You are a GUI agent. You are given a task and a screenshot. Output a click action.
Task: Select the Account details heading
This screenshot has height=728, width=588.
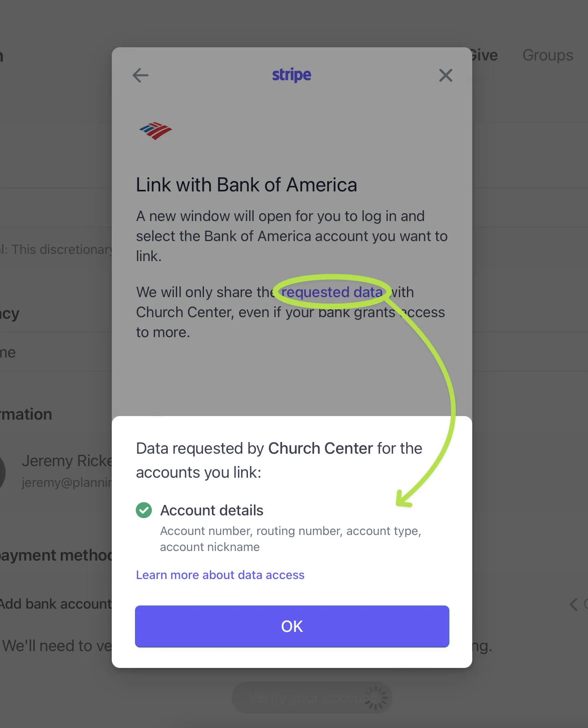[212, 511]
